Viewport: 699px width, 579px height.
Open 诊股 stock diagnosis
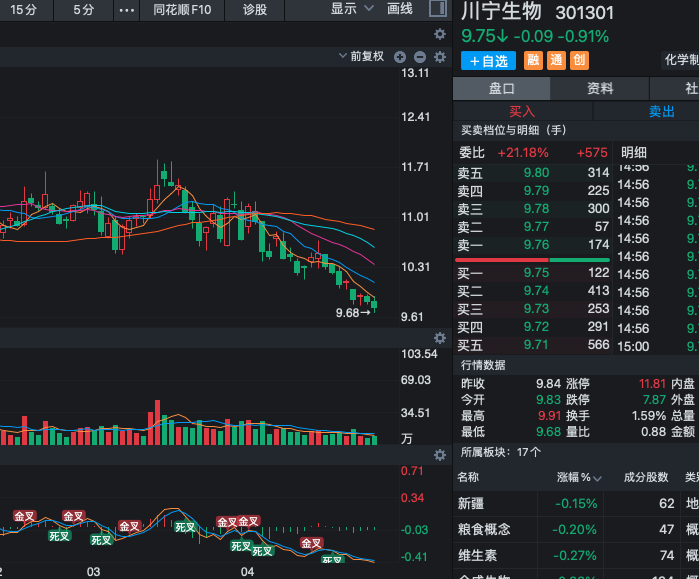point(255,10)
